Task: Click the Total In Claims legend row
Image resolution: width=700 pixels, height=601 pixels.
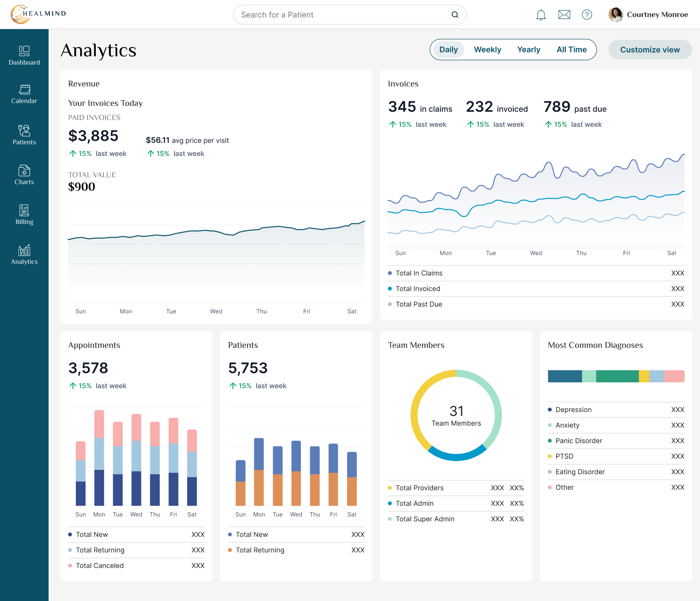Action: click(536, 273)
